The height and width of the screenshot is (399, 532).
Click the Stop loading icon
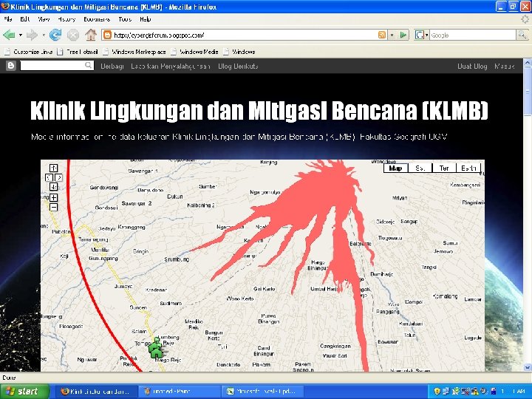[x=72, y=35]
